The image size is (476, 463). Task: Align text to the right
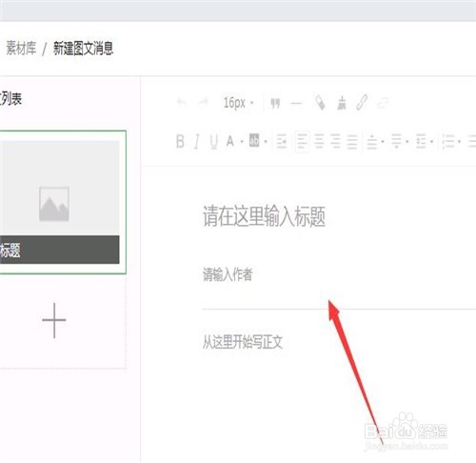click(336, 142)
